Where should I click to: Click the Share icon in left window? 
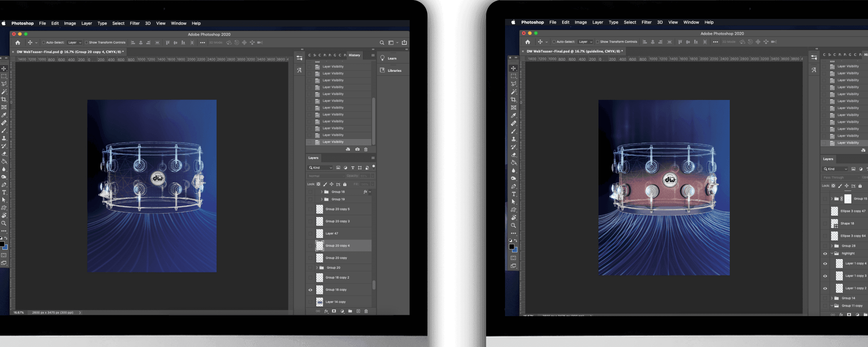[404, 42]
